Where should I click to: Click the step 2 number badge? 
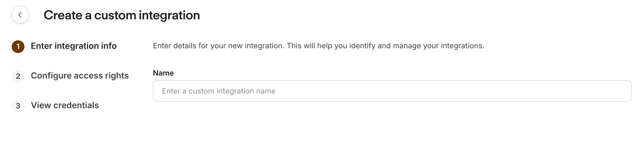[18, 76]
